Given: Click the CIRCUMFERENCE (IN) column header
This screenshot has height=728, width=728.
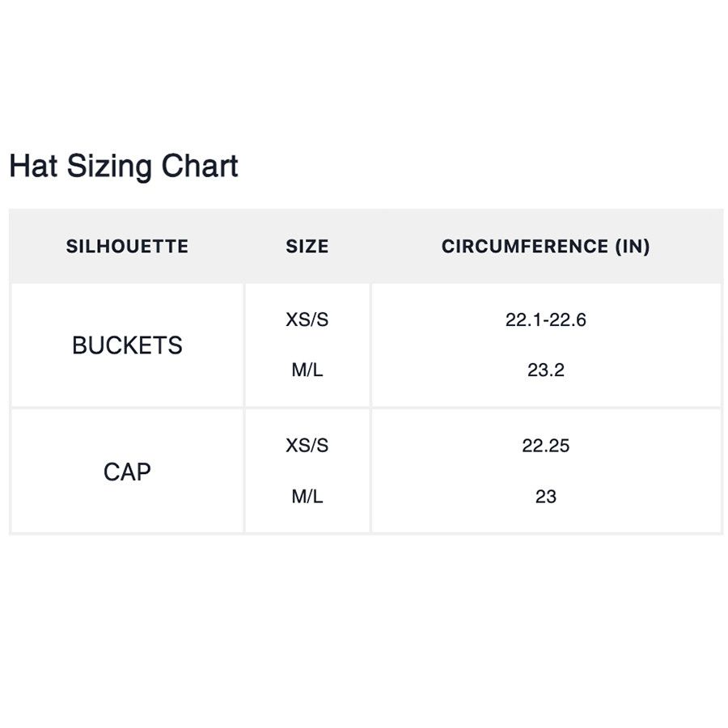Looking at the screenshot, I should [x=545, y=246].
